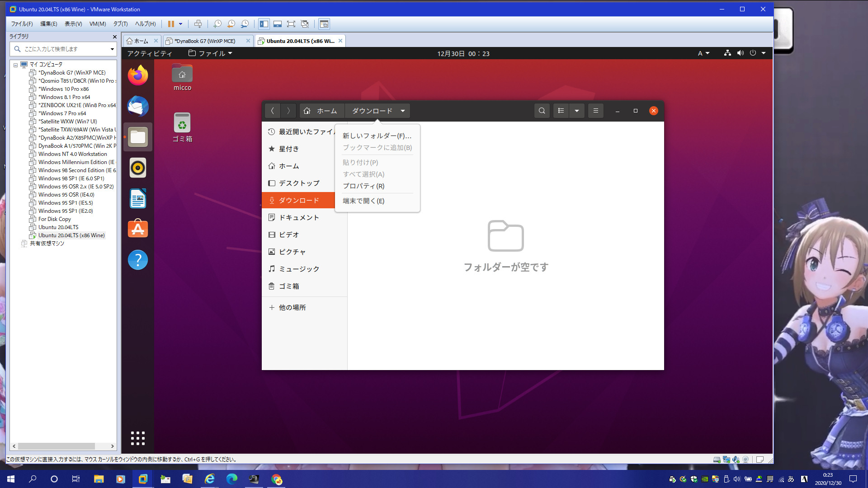Open view options dropdown arrow in file manager
This screenshot has height=488, width=868.
coord(577,111)
